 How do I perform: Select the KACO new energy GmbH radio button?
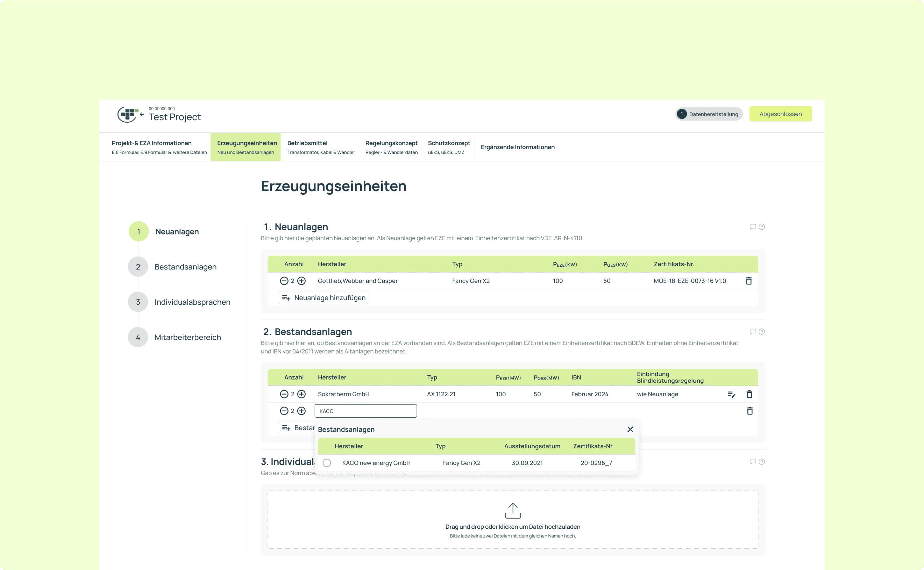pyautogui.click(x=327, y=463)
